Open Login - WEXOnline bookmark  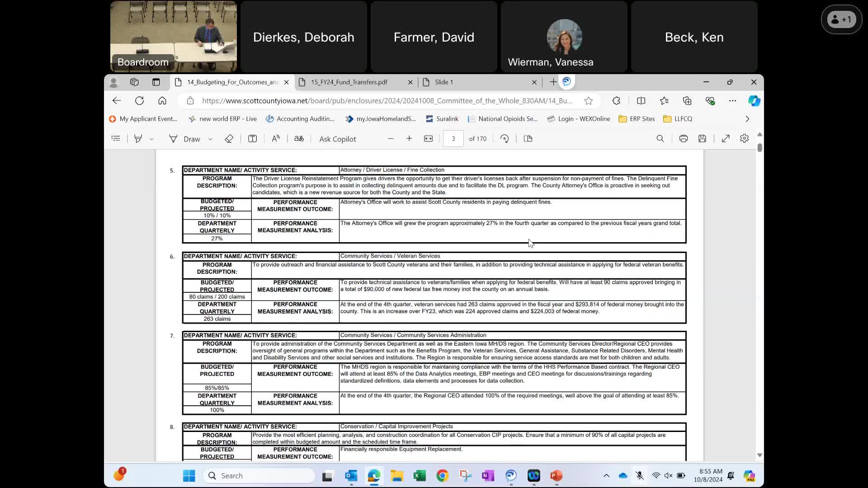click(x=579, y=119)
